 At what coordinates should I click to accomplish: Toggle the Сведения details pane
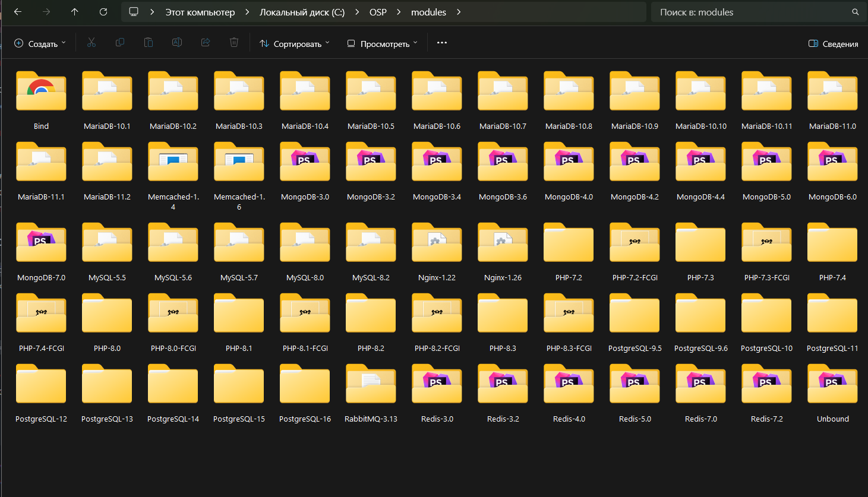(834, 43)
